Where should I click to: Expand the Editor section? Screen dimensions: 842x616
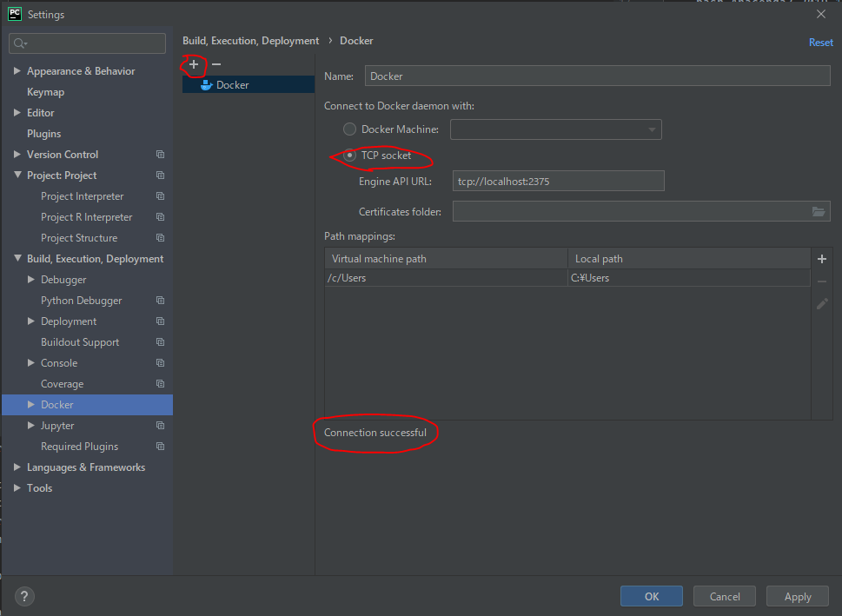(x=17, y=113)
